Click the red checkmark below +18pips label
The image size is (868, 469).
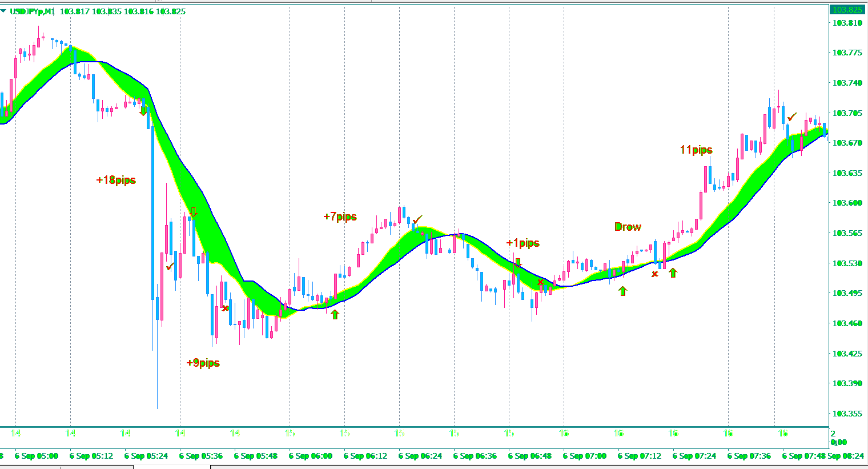tap(170, 266)
